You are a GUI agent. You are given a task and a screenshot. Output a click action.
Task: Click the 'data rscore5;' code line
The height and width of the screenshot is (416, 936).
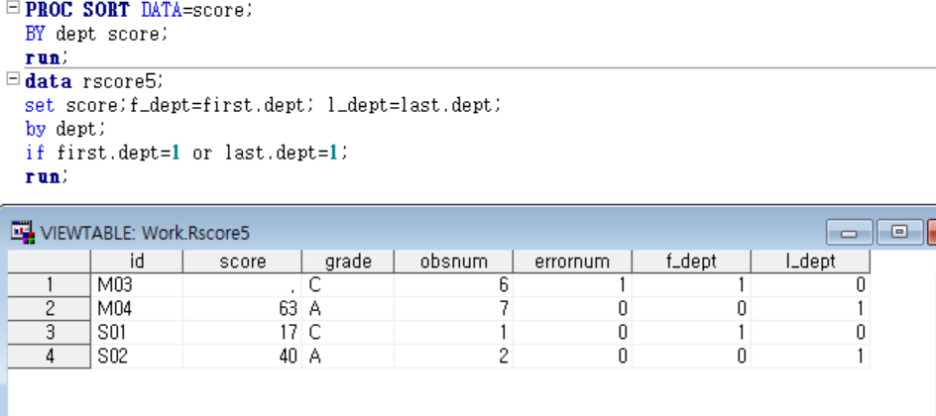pyautogui.click(x=94, y=81)
